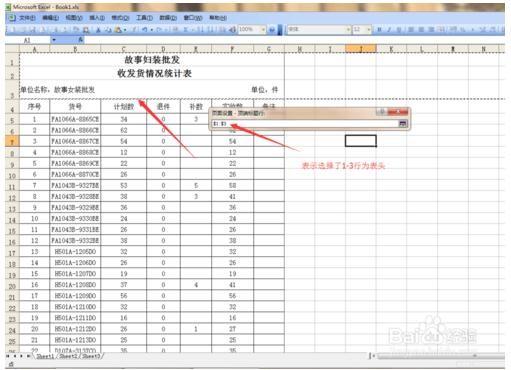Click the Bold formatting icon

(379, 30)
